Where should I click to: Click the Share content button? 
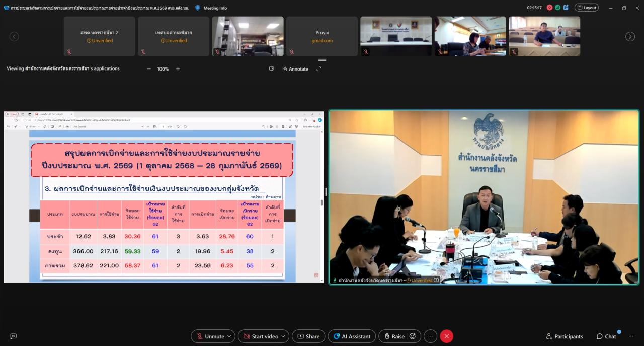coord(308,336)
